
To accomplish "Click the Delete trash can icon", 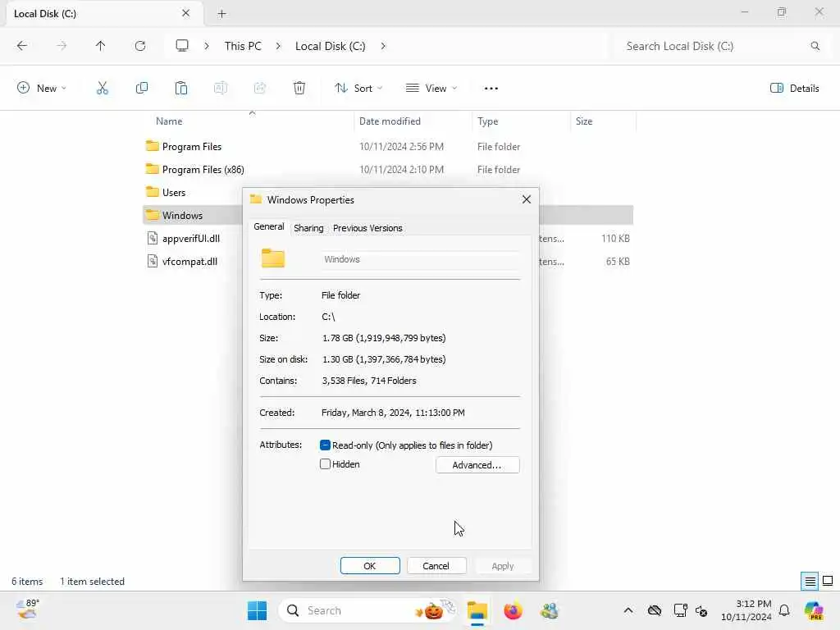I will 299,88.
